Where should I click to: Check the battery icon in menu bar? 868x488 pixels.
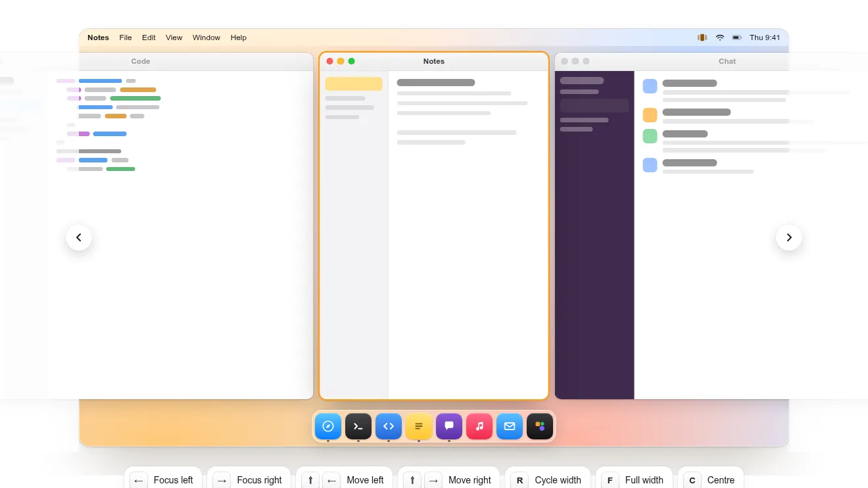(737, 37)
